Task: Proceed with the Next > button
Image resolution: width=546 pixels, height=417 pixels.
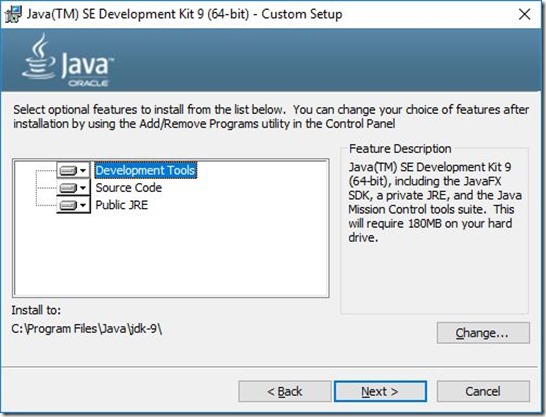Action: [380, 391]
